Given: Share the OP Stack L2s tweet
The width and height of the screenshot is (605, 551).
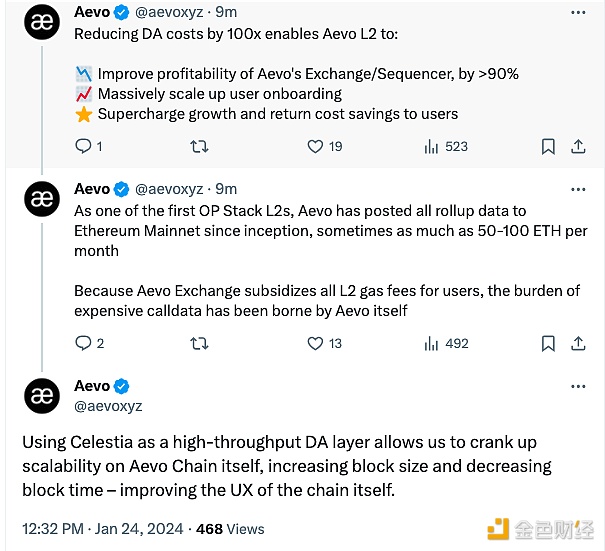Looking at the screenshot, I should click(x=578, y=343).
